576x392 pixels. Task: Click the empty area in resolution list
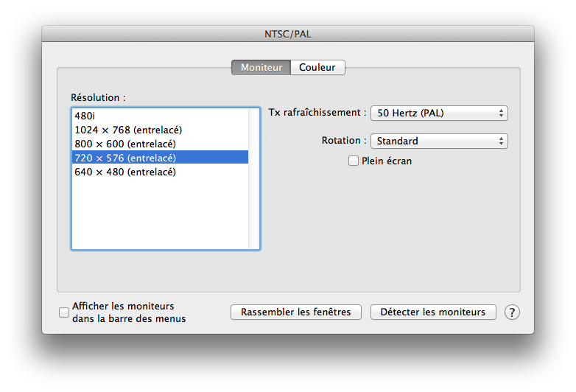(158, 214)
